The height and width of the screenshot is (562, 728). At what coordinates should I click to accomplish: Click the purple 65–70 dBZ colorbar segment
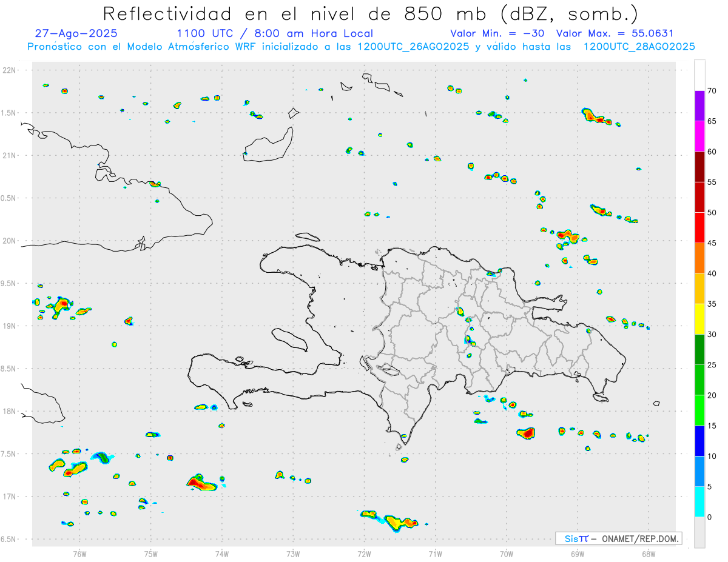point(699,106)
